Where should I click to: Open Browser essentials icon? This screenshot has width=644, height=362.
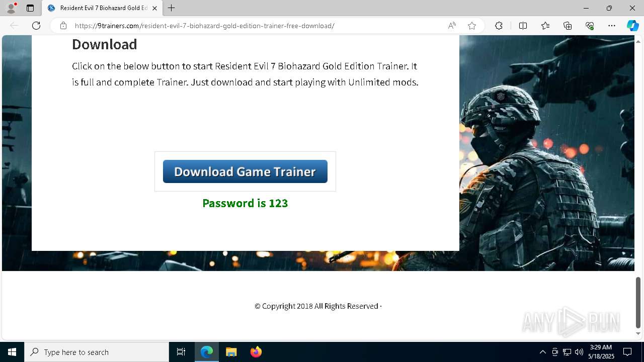(590, 26)
